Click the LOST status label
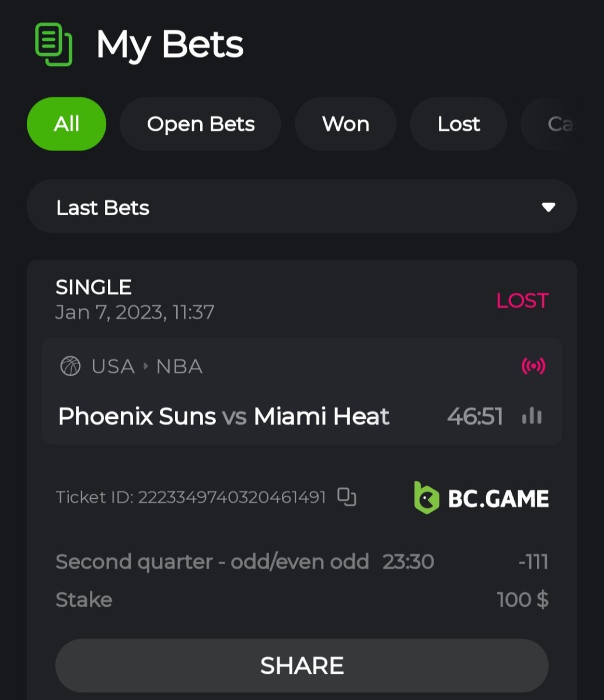This screenshot has width=604, height=700. pos(522,300)
